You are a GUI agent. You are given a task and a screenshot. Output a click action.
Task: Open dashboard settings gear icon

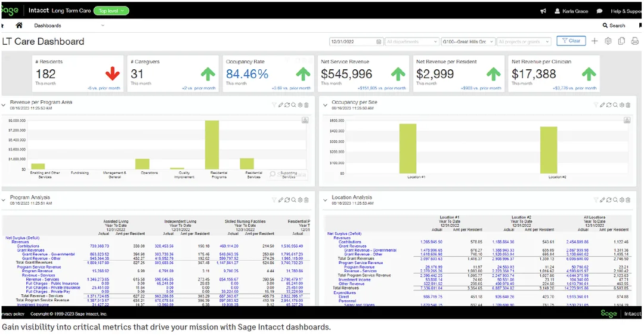tap(608, 41)
